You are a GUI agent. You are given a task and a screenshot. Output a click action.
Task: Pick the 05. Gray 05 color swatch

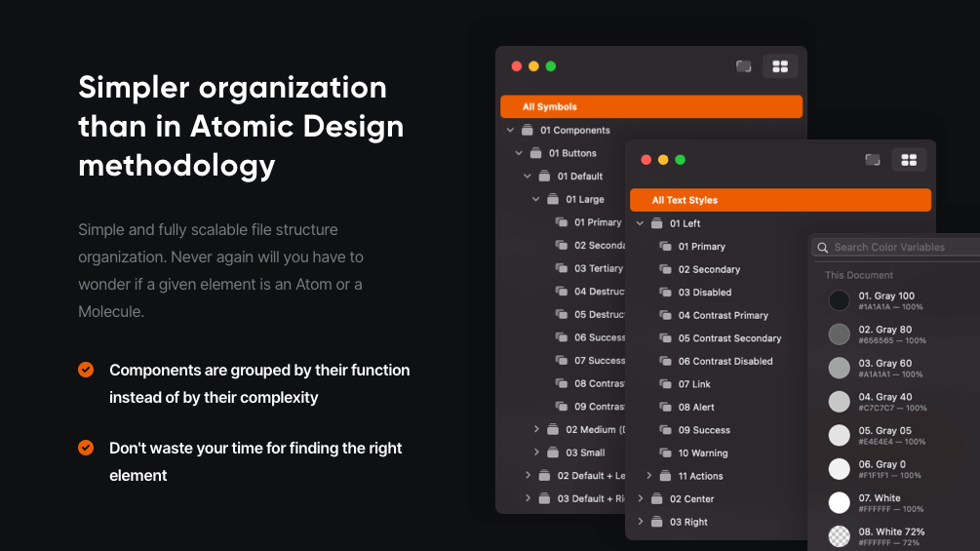[x=840, y=435]
